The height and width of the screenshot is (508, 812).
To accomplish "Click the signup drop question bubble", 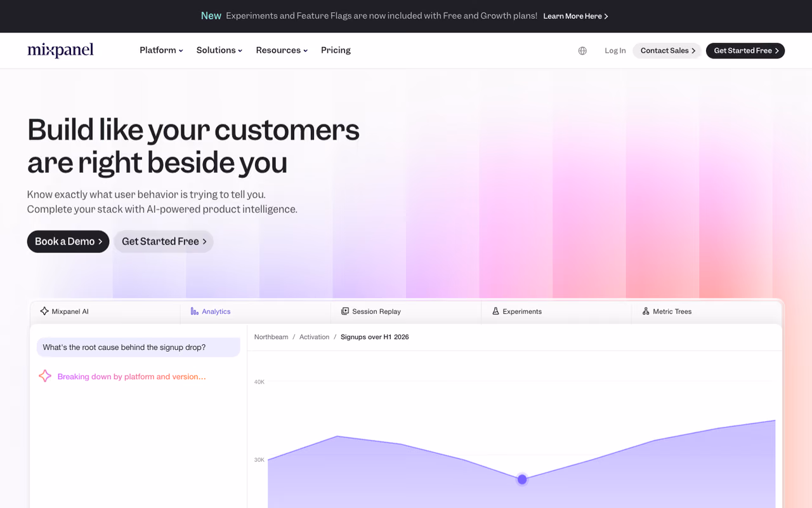I will [138, 347].
